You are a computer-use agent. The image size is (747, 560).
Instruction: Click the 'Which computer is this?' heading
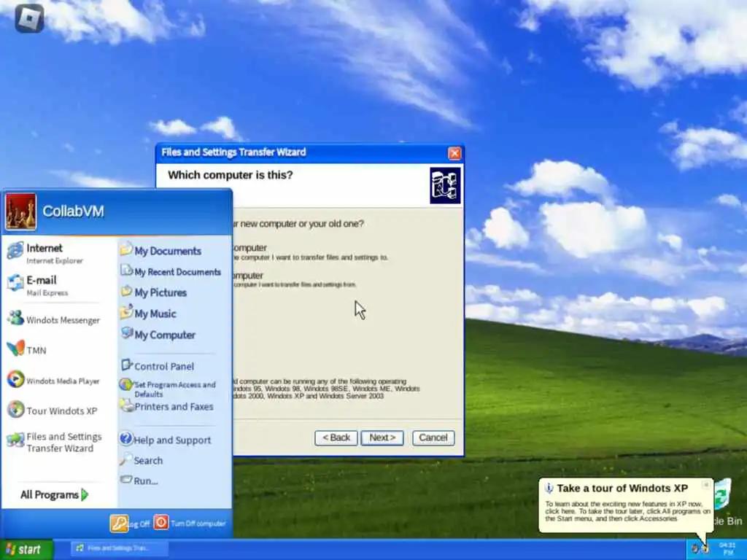pos(231,175)
